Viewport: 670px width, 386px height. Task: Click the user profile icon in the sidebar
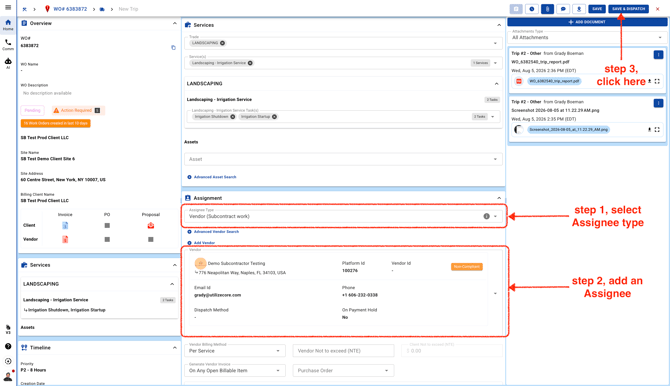click(x=8, y=377)
